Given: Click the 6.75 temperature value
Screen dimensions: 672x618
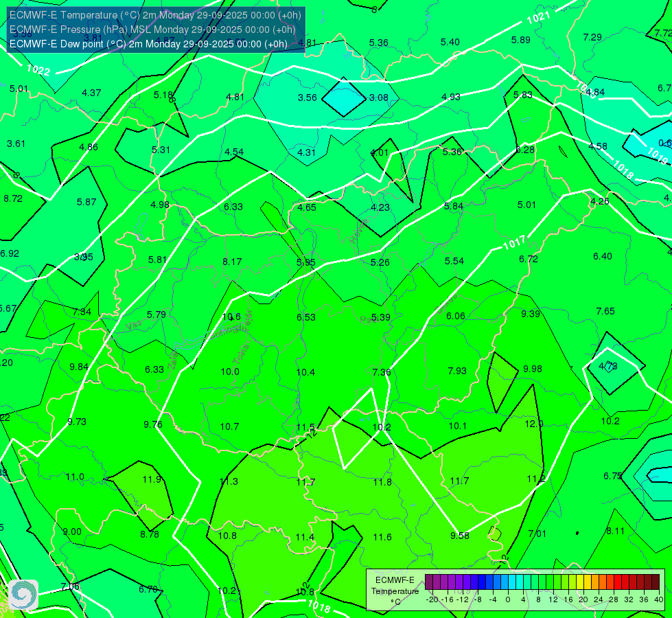Looking at the screenshot, I should tap(612, 476).
